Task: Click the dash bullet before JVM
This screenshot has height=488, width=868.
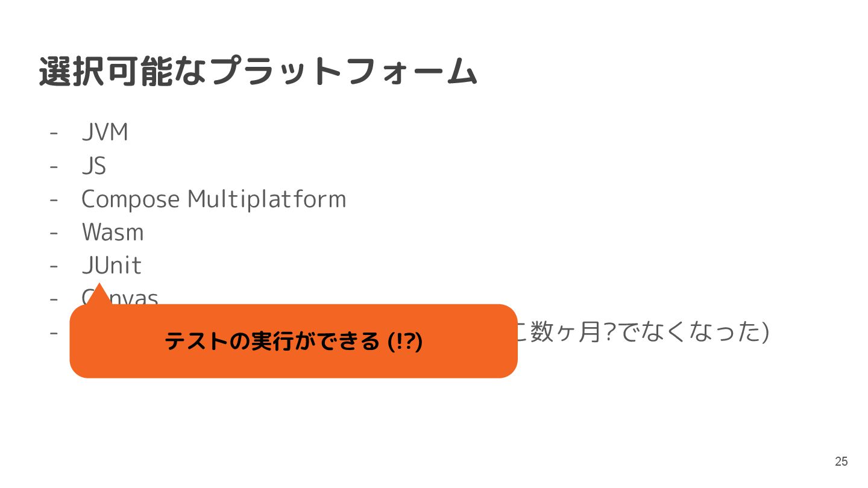Action: pyautogui.click(x=54, y=133)
